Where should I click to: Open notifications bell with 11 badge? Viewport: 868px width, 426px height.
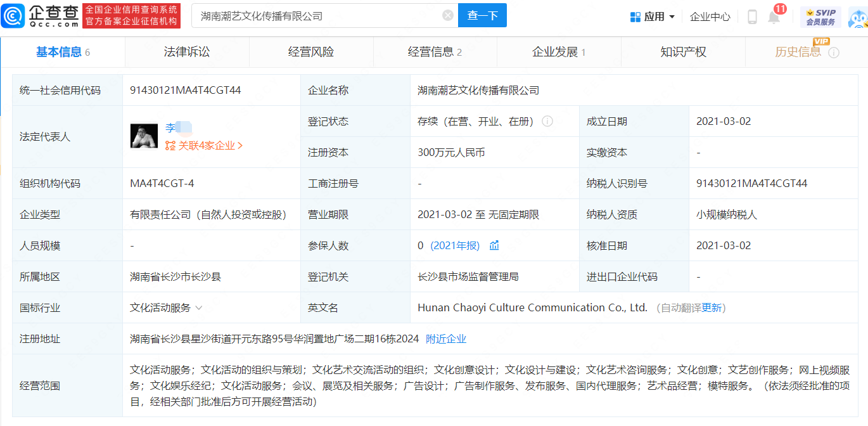click(775, 15)
